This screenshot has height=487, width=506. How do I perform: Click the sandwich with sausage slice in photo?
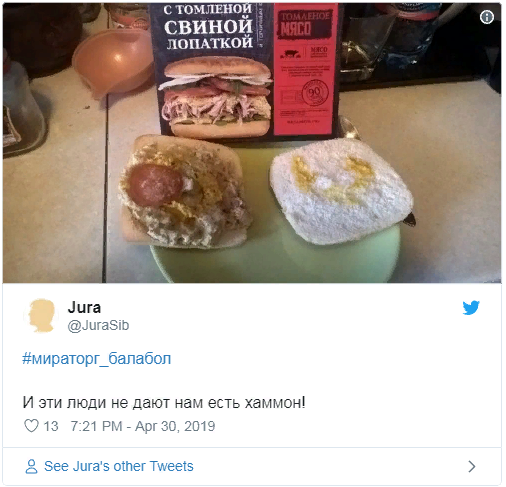coord(185,191)
